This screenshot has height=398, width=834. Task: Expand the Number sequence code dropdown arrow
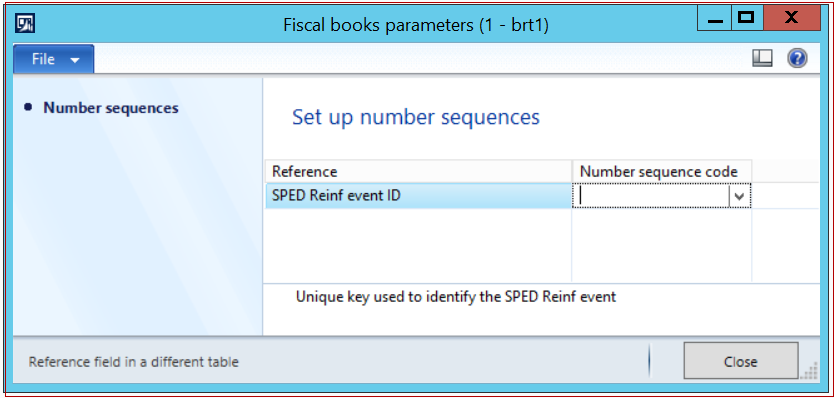[x=739, y=196]
